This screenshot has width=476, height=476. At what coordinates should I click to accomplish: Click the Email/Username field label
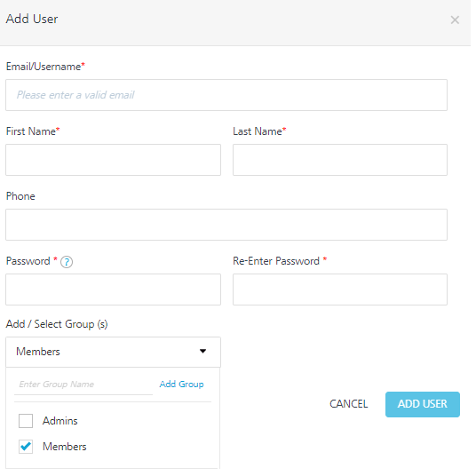pyautogui.click(x=45, y=67)
